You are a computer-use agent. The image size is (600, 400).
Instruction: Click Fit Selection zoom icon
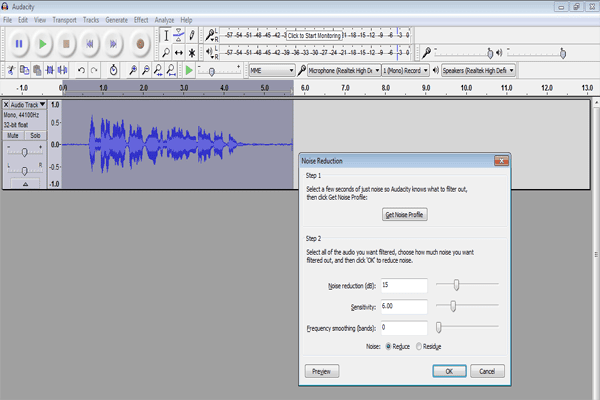158,70
